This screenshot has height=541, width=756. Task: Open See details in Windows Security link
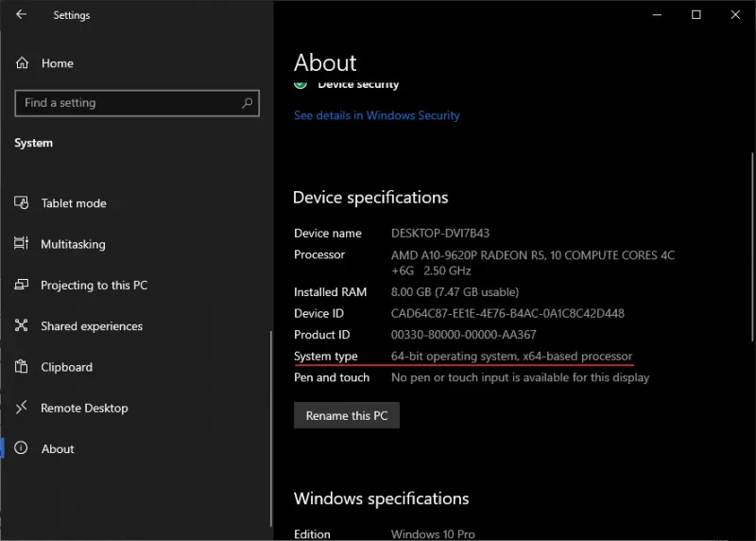pos(376,115)
